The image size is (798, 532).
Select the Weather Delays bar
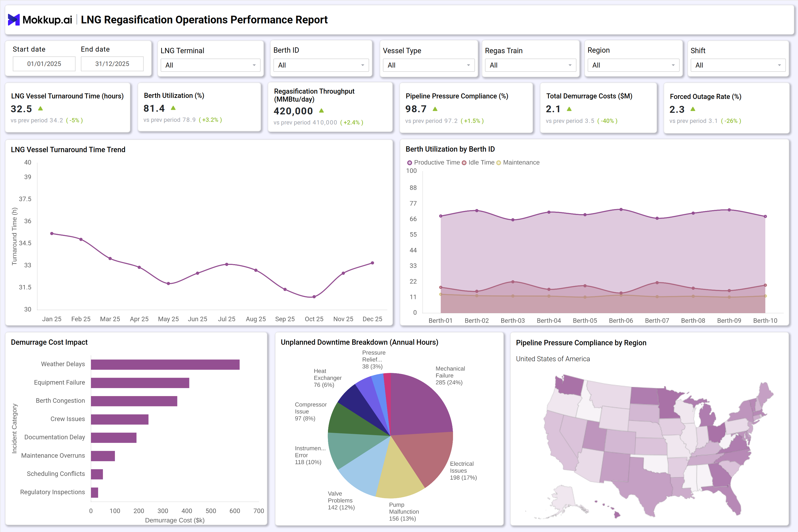coord(165,365)
